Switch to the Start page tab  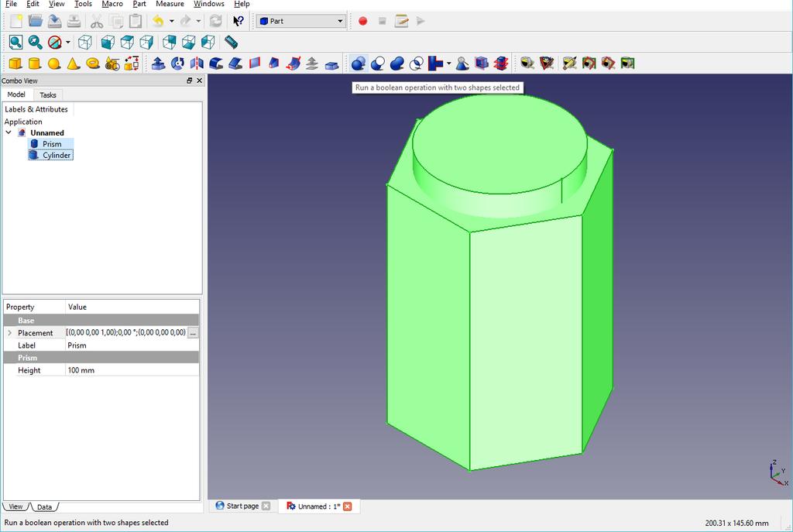click(242, 506)
